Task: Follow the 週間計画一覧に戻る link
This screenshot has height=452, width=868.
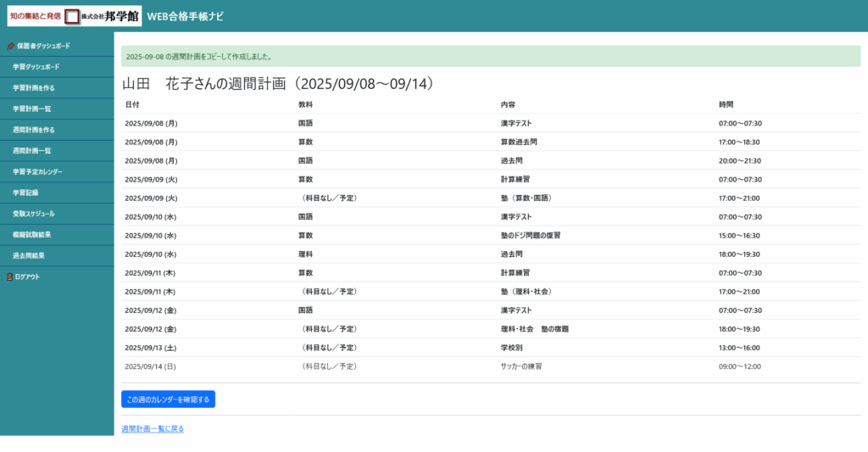Action: click(x=153, y=429)
